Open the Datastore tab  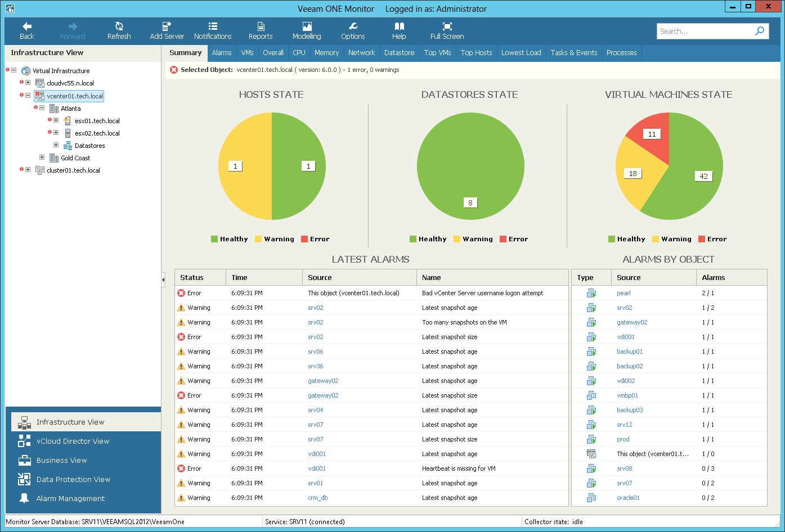(399, 53)
